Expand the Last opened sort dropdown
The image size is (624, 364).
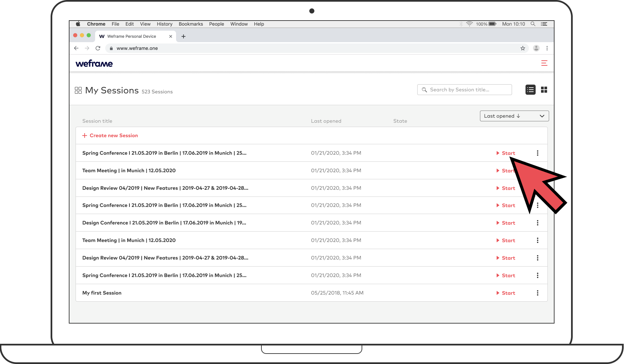[514, 116]
